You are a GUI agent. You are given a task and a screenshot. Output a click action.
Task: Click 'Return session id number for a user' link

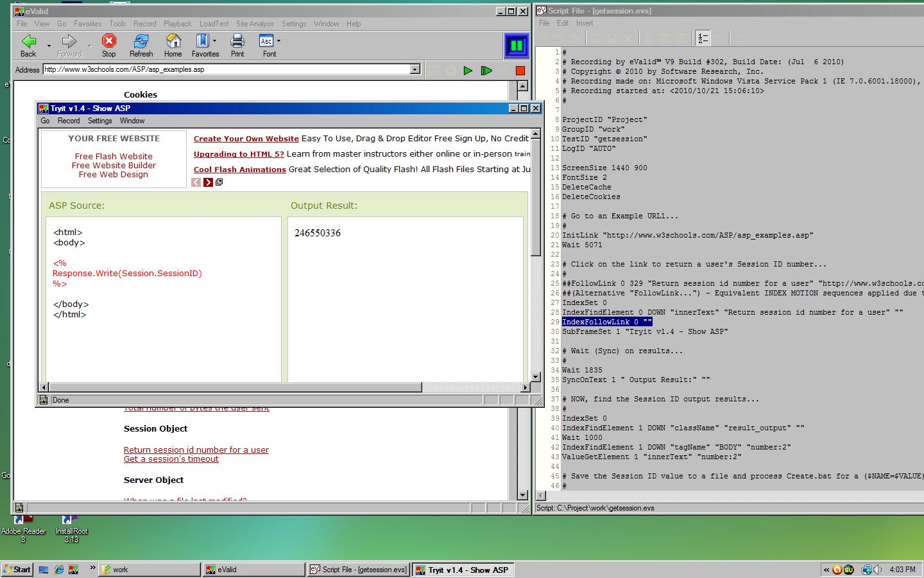pos(196,450)
